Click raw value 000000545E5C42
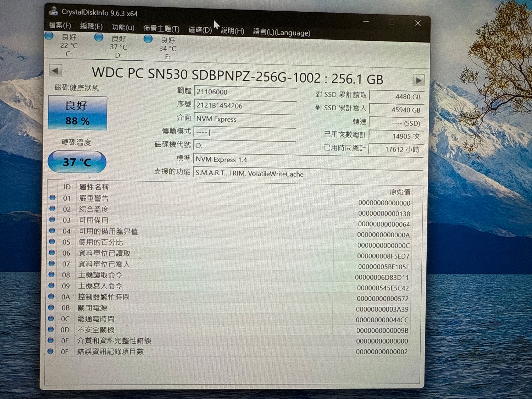The height and width of the screenshot is (399, 532). coord(383,288)
